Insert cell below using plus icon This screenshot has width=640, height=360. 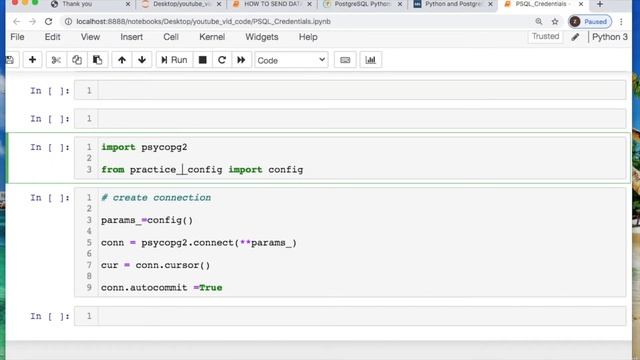pyautogui.click(x=32, y=60)
